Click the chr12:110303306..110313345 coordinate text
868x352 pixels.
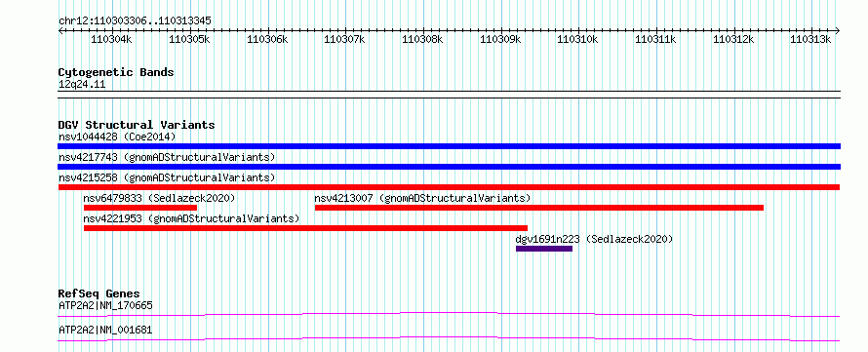pyautogui.click(x=135, y=21)
